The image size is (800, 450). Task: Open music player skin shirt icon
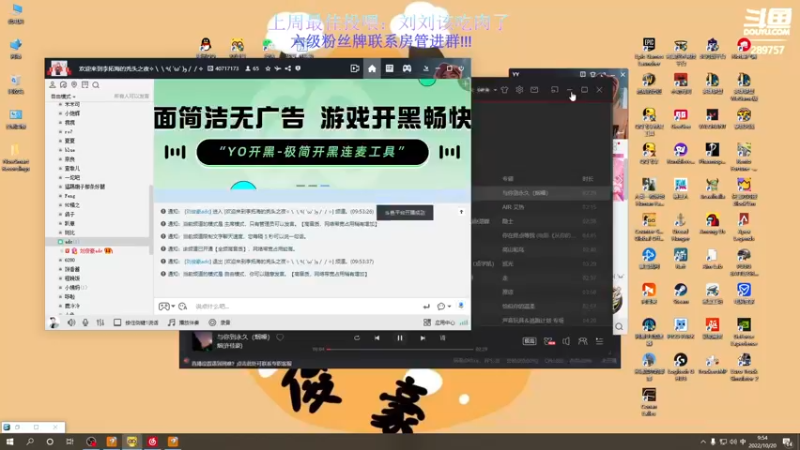[x=505, y=90]
